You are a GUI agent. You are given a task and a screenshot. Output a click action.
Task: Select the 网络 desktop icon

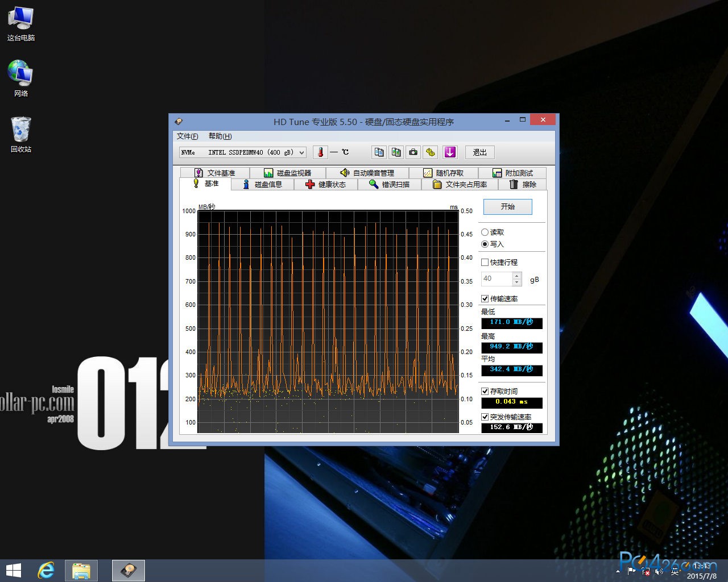(x=21, y=78)
